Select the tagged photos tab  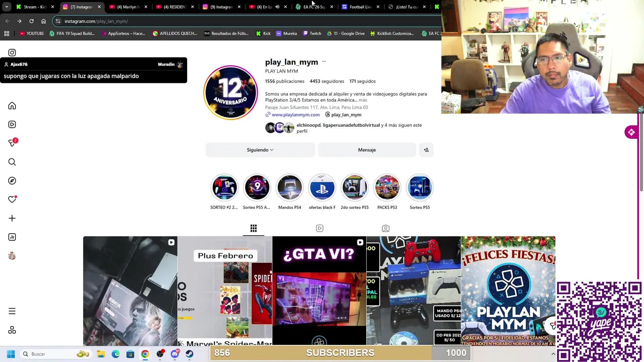pos(385,228)
